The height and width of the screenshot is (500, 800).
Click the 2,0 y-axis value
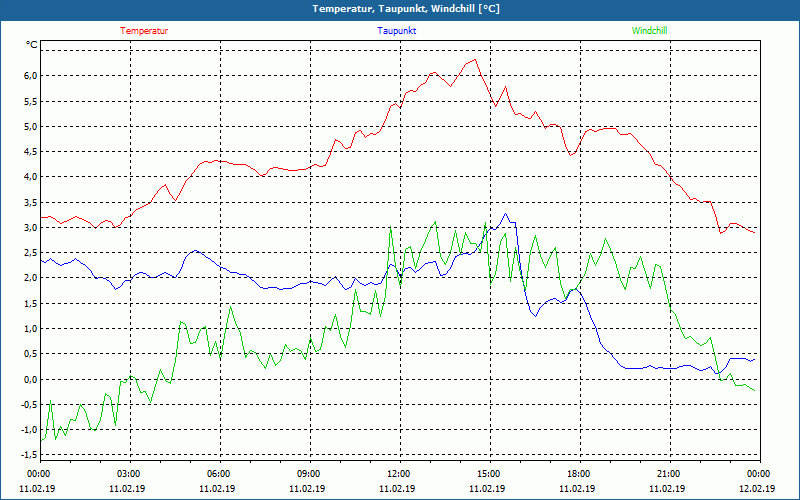tap(31, 278)
